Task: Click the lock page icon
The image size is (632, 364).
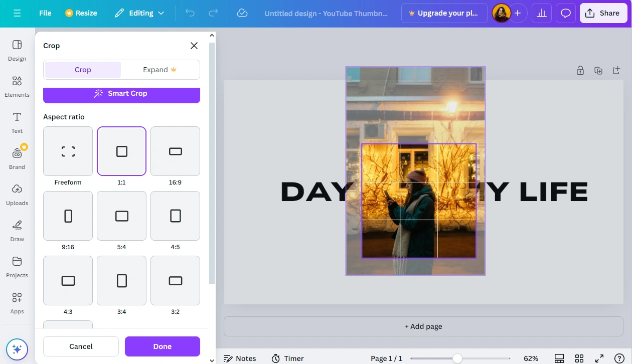Action: coord(580,71)
